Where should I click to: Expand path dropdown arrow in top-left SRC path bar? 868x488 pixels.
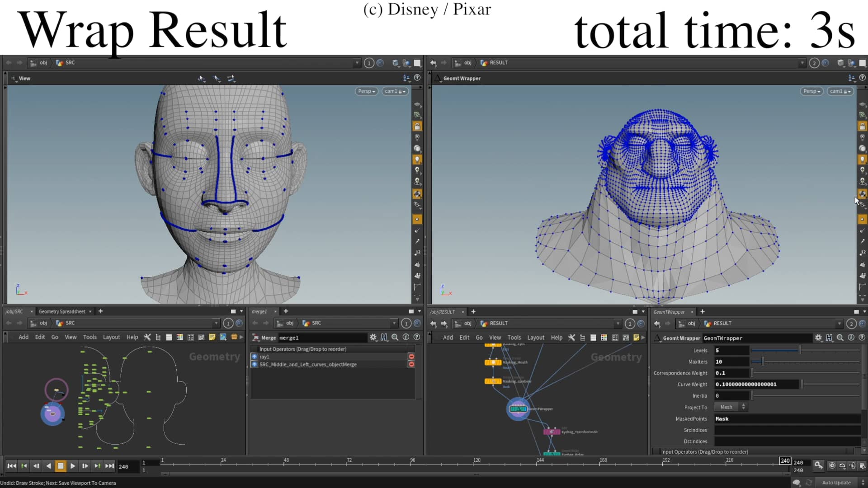(x=357, y=63)
